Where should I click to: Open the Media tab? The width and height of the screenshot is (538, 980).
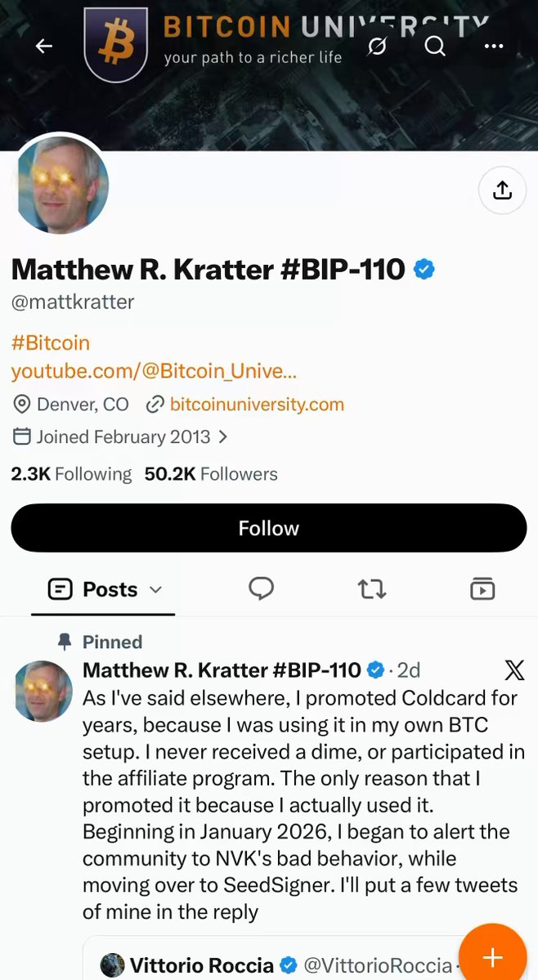pyautogui.click(x=482, y=588)
